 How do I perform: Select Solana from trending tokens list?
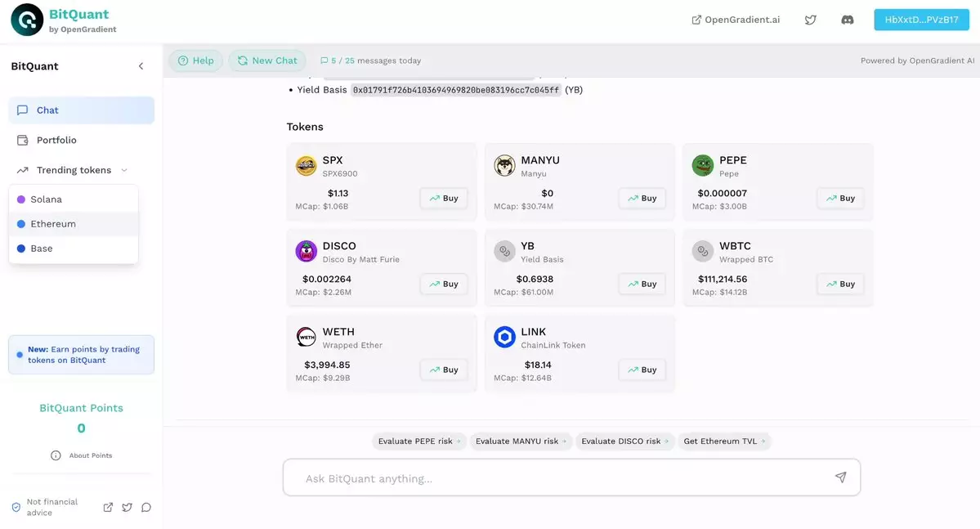[x=46, y=199]
